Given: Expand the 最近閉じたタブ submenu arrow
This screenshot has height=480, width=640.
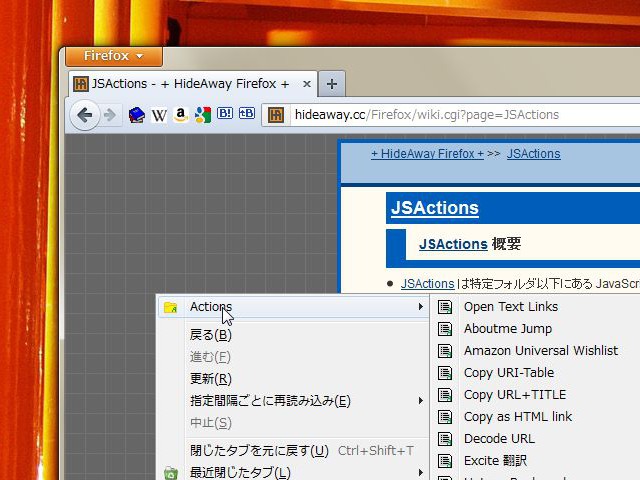Looking at the screenshot, I should [x=420, y=473].
